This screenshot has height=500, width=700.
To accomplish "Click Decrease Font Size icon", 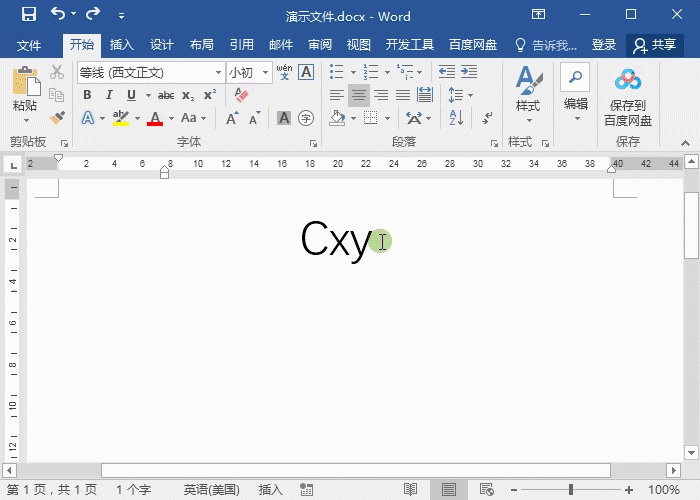I will click(255, 118).
